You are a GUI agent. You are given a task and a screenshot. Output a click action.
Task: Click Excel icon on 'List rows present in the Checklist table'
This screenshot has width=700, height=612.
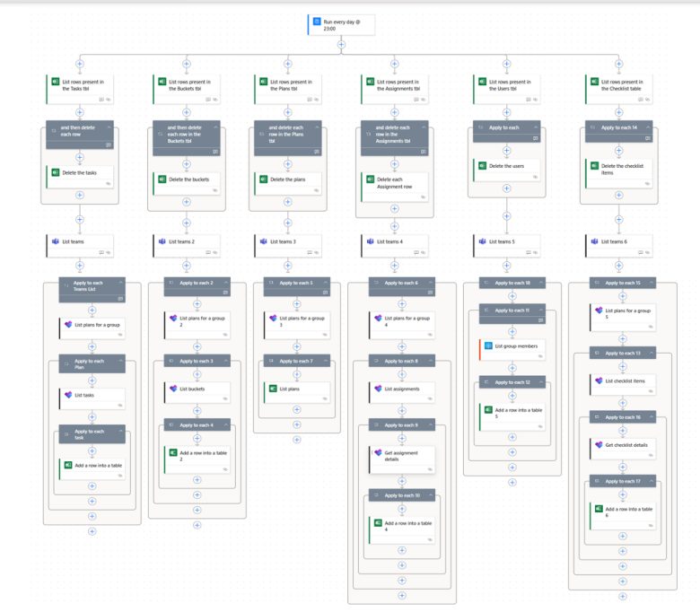pyautogui.click(x=592, y=83)
